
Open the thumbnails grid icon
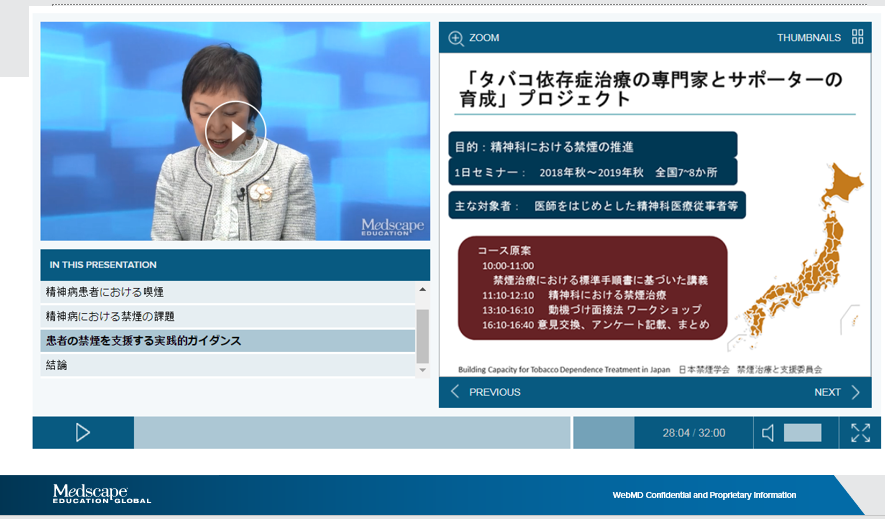(857, 37)
